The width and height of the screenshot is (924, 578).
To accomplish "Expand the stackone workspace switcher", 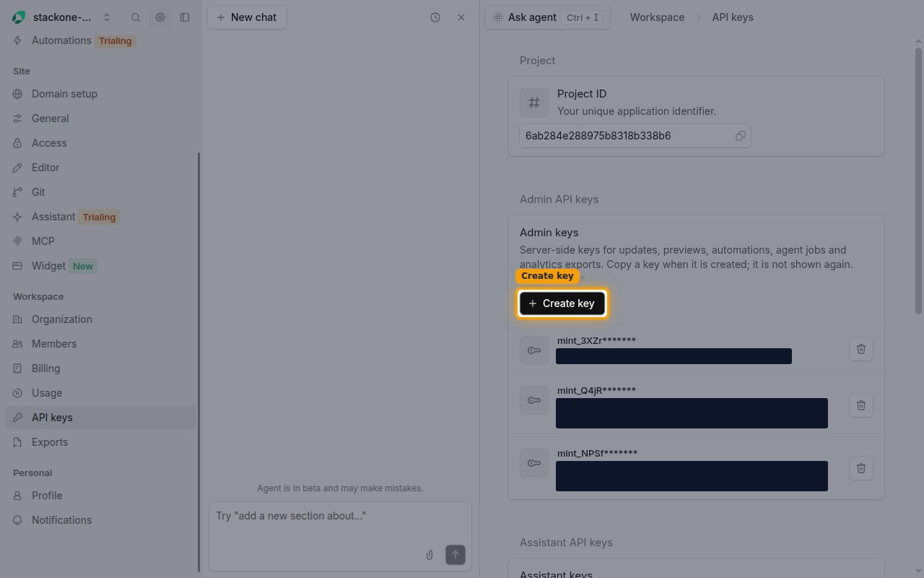I will (107, 17).
